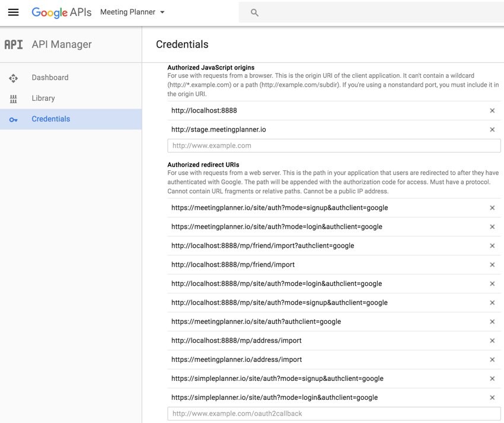
Task: Click the localhost mp/site/auth?mode=login text
Action: point(277,284)
